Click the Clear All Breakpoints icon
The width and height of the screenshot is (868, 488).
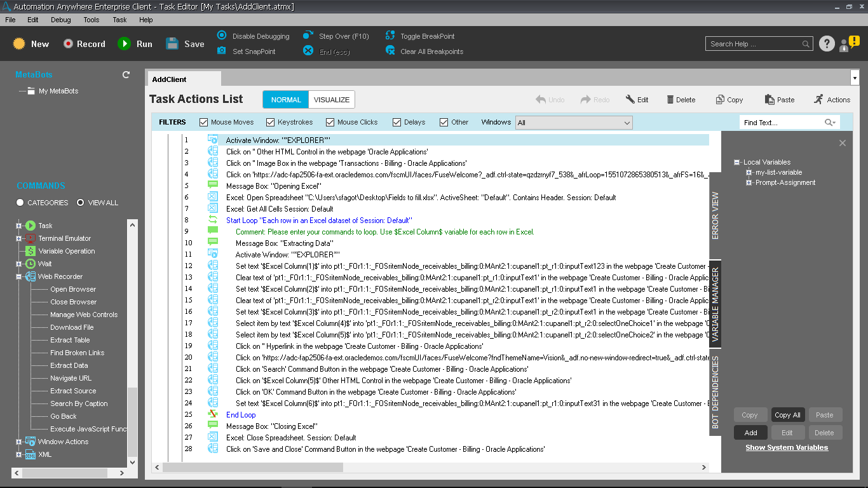390,51
